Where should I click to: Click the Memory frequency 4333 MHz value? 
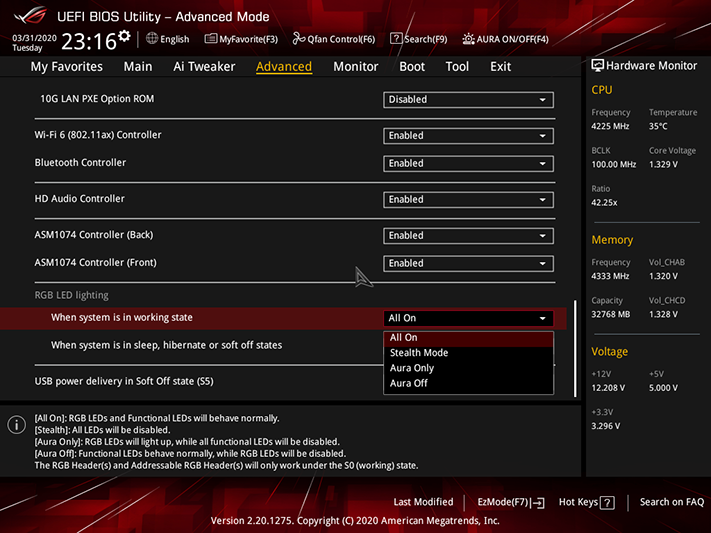[610, 276]
